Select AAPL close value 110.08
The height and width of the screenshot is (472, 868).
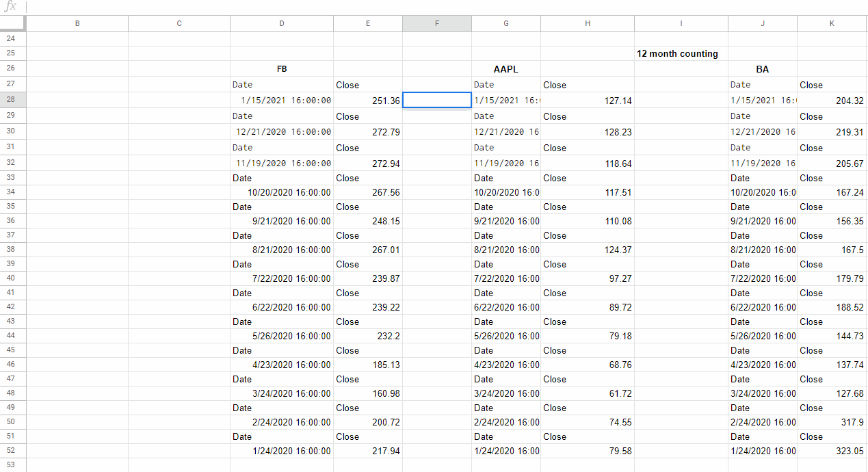click(588, 222)
